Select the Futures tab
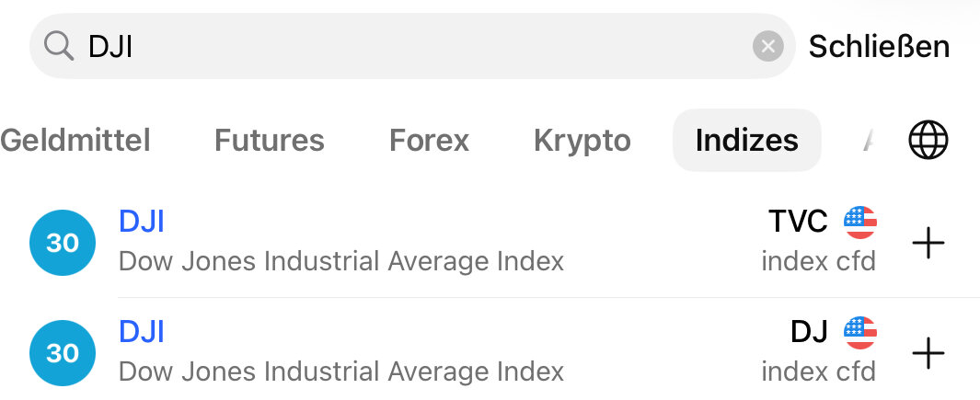The width and height of the screenshot is (980, 400). coord(269,140)
